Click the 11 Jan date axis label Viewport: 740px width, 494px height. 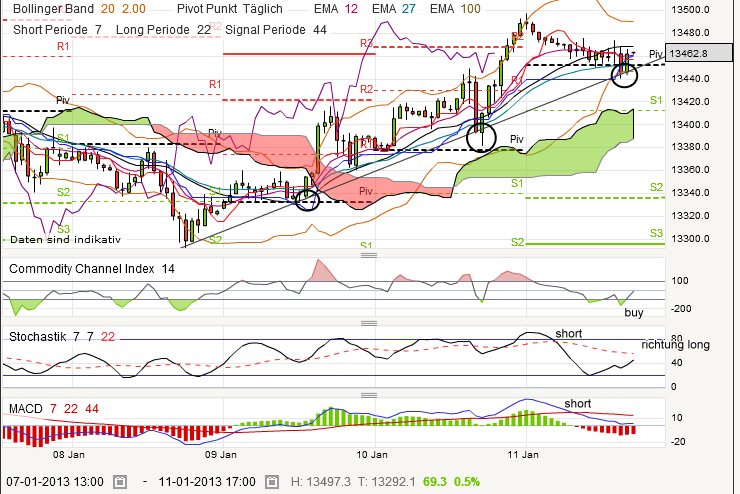(523, 455)
